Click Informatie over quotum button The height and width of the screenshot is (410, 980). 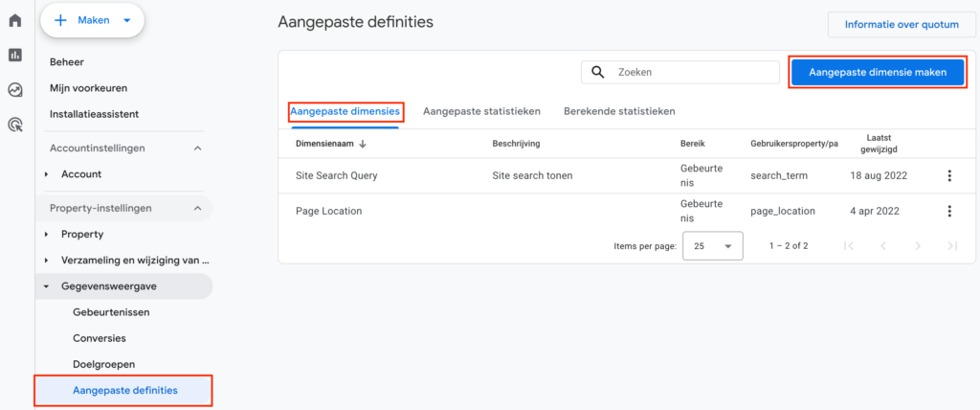(x=902, y=24)
